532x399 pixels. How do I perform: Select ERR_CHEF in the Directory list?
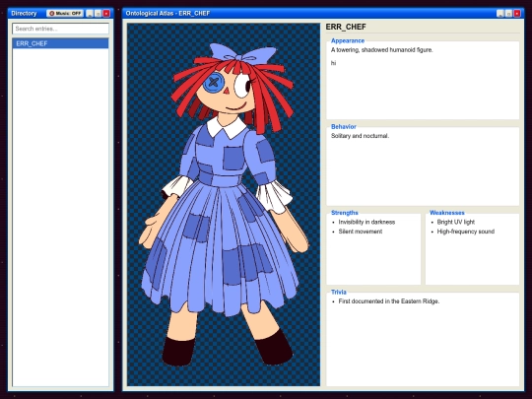coord(60,43)
